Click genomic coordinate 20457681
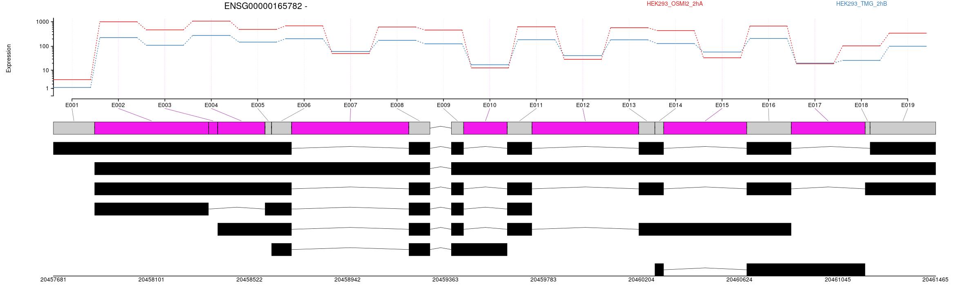The image size is (980, 286). click(53, 280)
